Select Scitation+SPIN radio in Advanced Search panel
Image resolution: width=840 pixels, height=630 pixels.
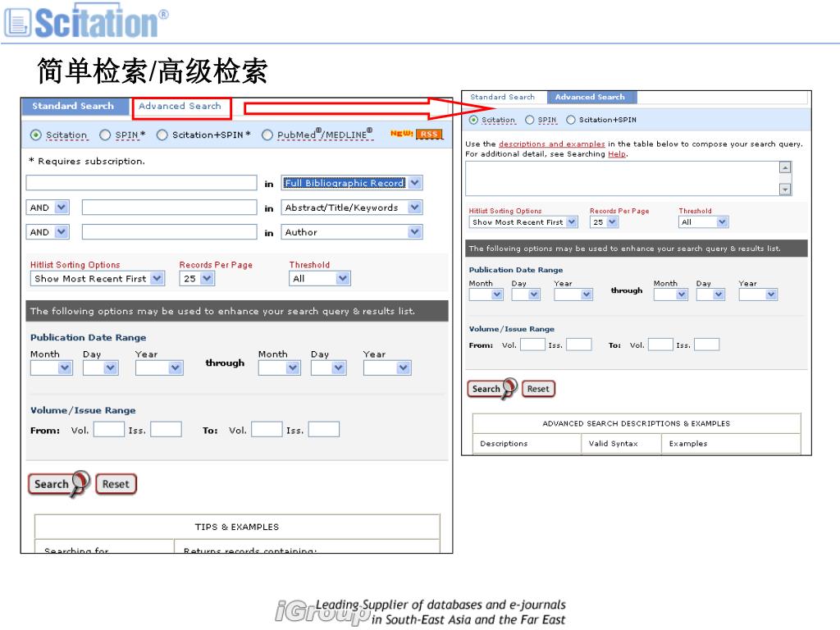pyautogui.click(x=571, y=120)
